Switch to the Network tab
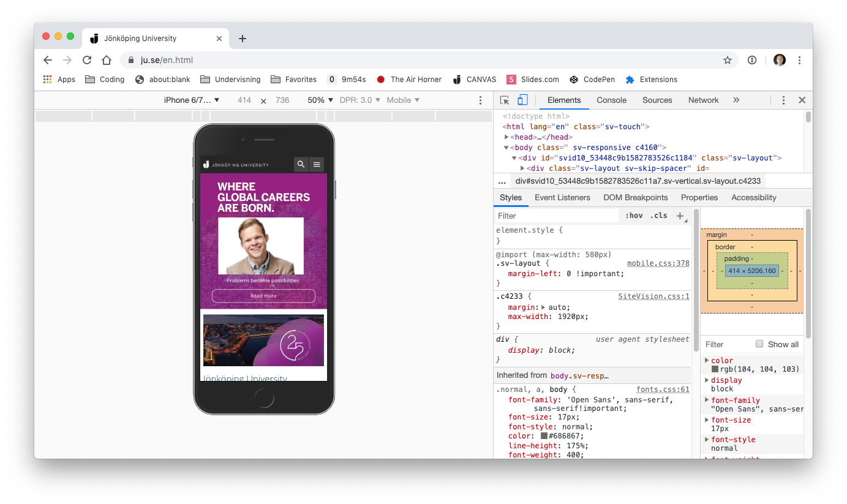847x504 pixels. click(x=703, y=100)
